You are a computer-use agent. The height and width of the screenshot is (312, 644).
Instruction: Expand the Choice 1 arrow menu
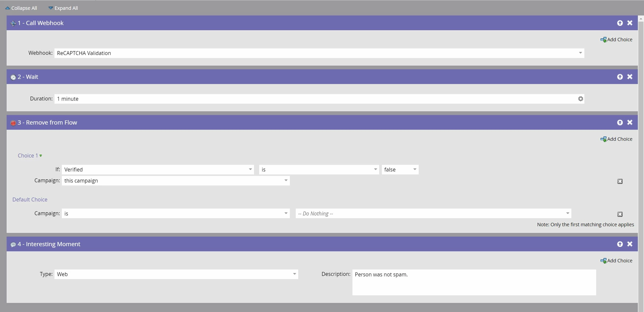coord(41,156)
